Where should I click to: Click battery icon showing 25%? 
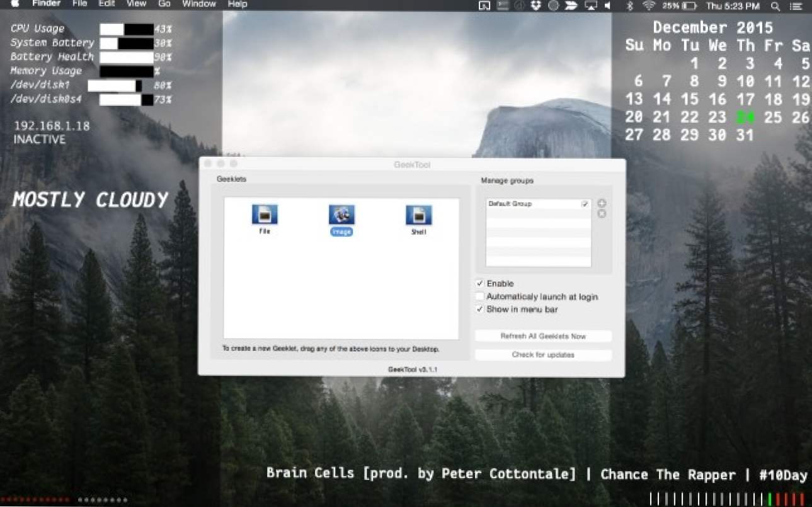tap(689, 6)
